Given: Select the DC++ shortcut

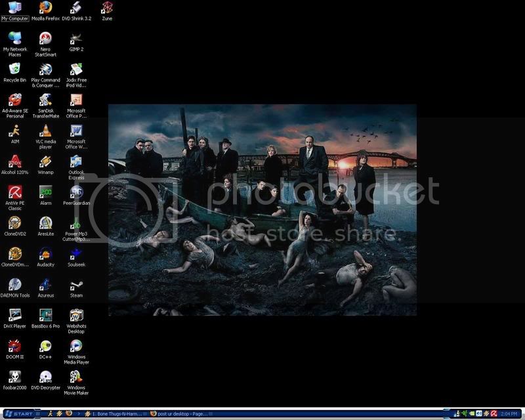Looking at the screenshot, I should coord(45,349).
